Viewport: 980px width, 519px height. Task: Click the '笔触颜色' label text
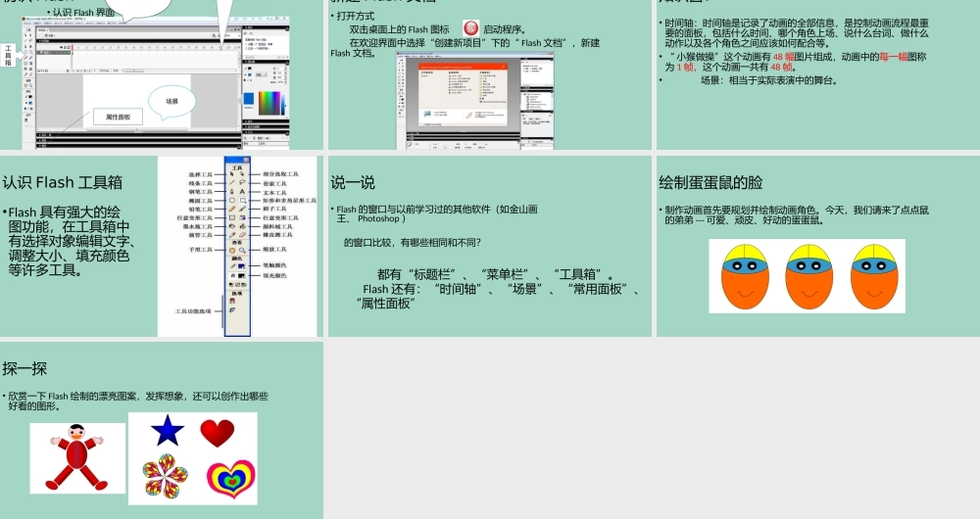click(x=274, y=264)
